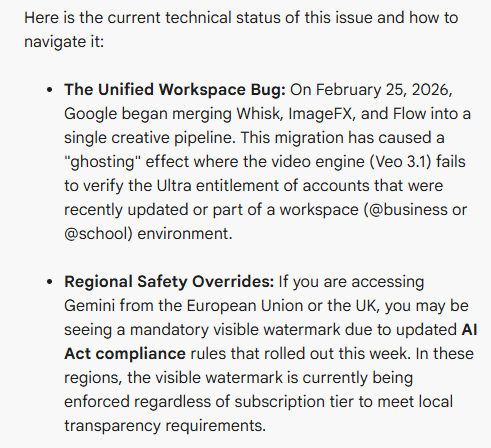Click the bold heading "Regional Safety Overrides:"
491x448 pixels.
(x=169, y=282)
